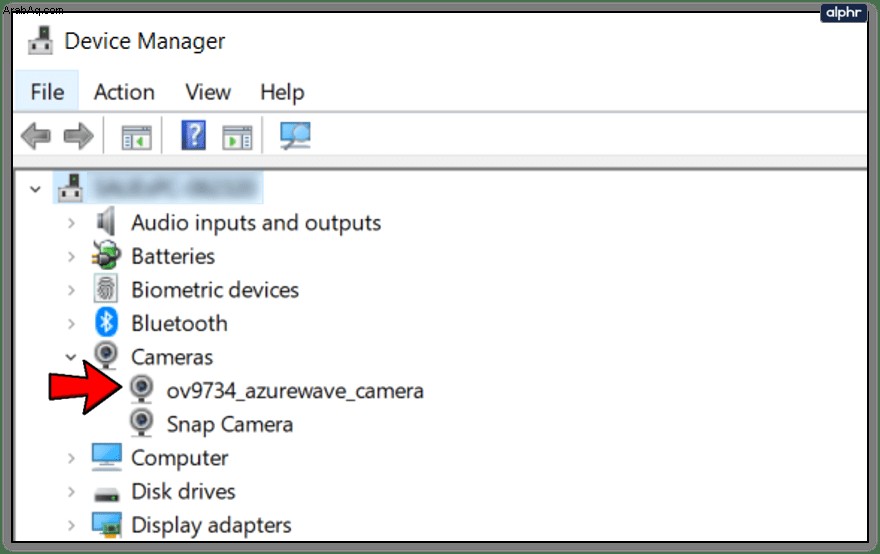Viewport: 880px width, 554px height.
Task: Open the File menu
Action: coord(47,91)
